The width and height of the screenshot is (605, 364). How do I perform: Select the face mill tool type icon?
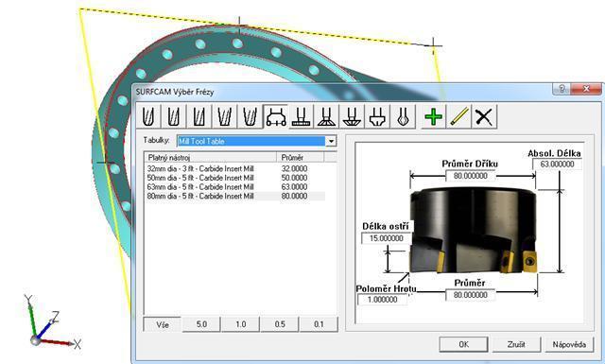pos(276,116)
